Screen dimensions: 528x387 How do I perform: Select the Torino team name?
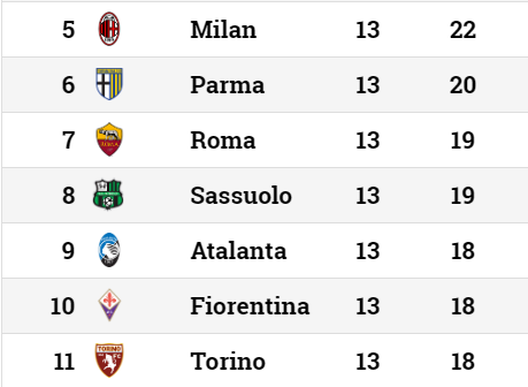pos(228,361)
